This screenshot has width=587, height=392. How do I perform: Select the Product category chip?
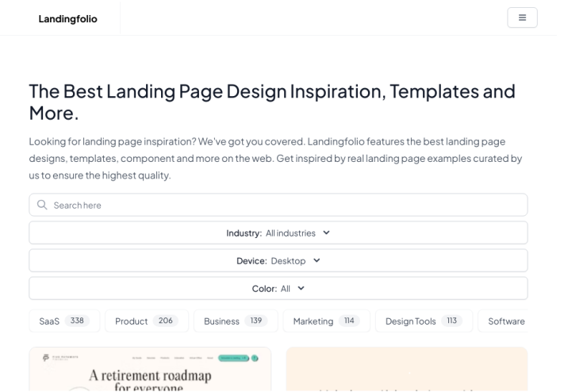(x=147, y=321)
